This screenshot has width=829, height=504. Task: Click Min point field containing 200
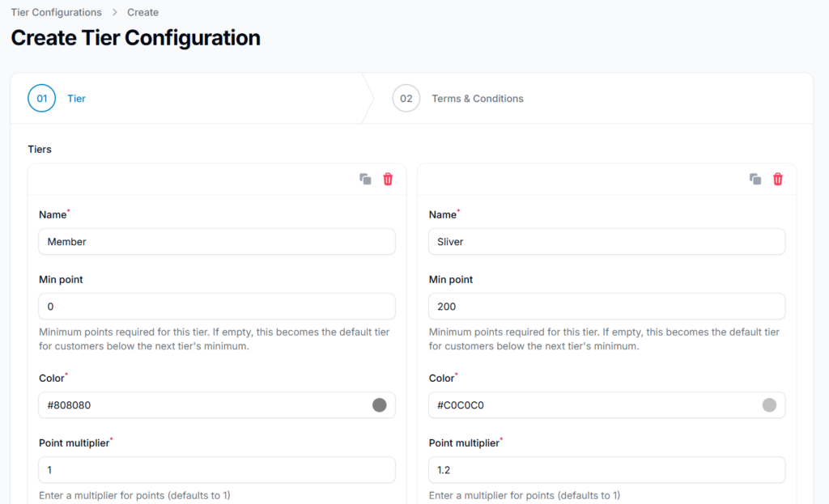(606, 307)
